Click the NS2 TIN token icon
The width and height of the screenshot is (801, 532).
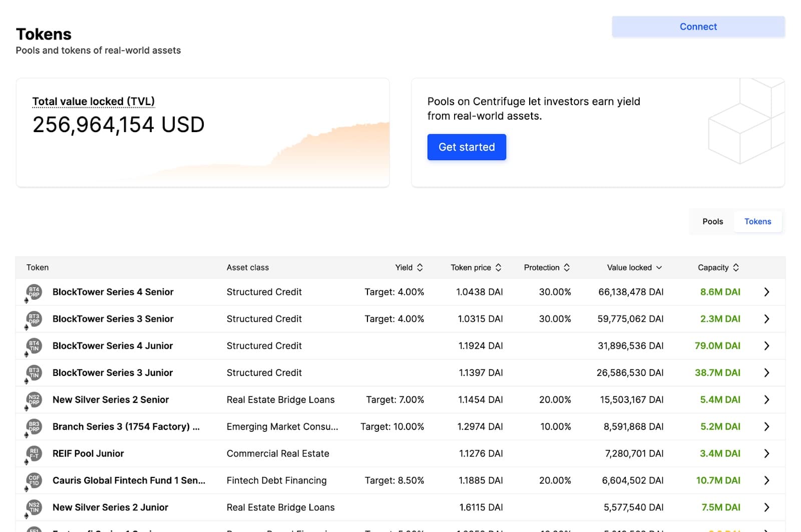pyautogui.click(x=34, y=507)
